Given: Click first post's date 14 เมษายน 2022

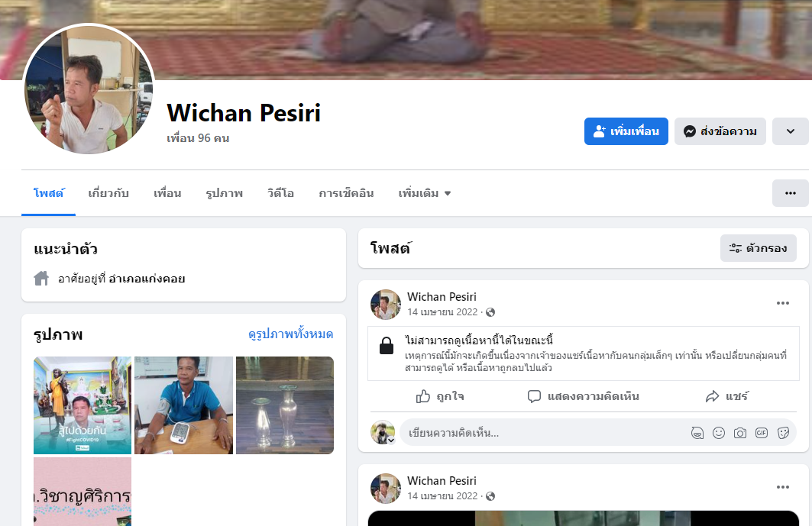Looking at the screenshot, I should tap(442, 311).
